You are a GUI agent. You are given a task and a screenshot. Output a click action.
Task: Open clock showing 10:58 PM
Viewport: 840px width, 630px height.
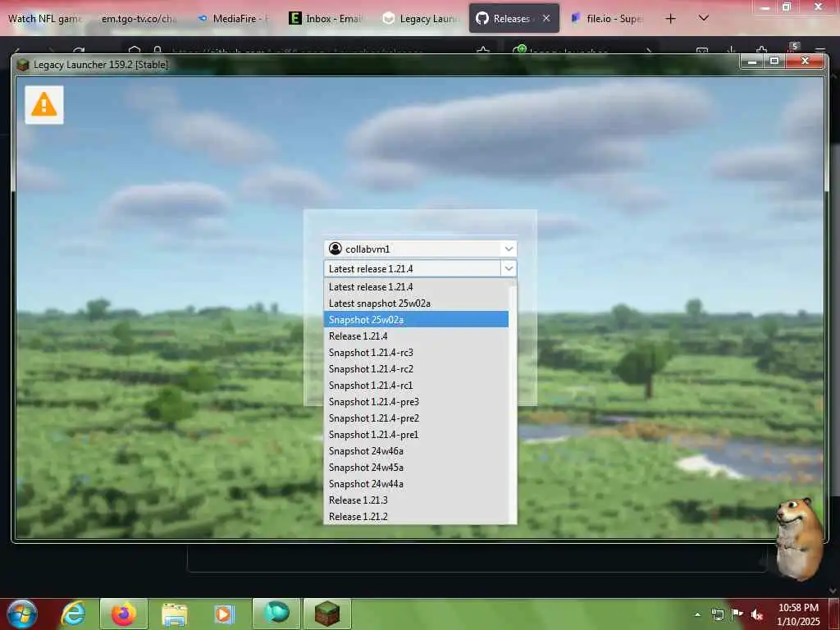pyautogui.click(x=798, y=614)
